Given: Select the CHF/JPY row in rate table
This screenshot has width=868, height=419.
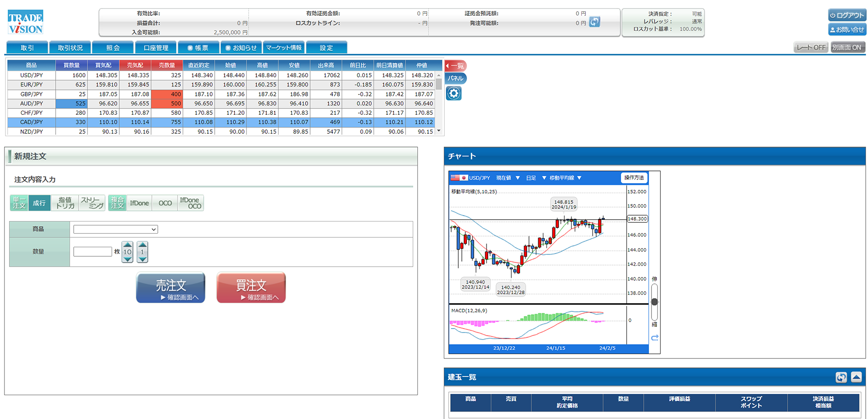Looking at the screenshot, I should click(x=221, y=113).
